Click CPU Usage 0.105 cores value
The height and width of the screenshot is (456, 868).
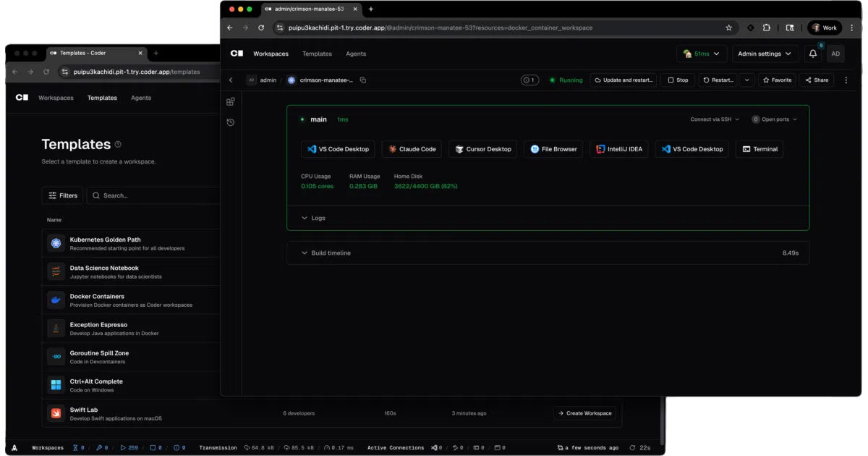click(x=317, y=186)
